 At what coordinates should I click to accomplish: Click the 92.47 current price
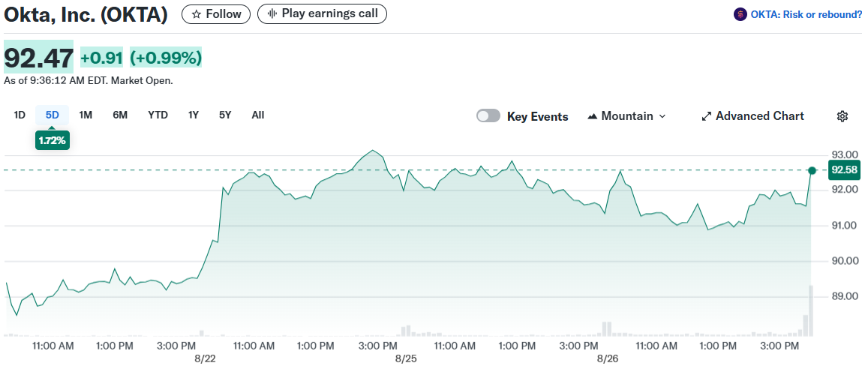click(39, 58)
